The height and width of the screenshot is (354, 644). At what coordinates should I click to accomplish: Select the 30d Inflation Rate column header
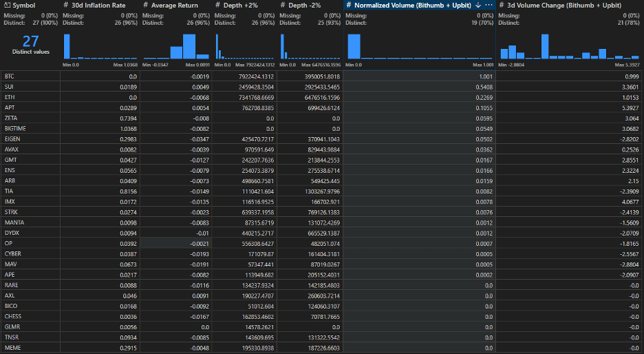(100, 6)
